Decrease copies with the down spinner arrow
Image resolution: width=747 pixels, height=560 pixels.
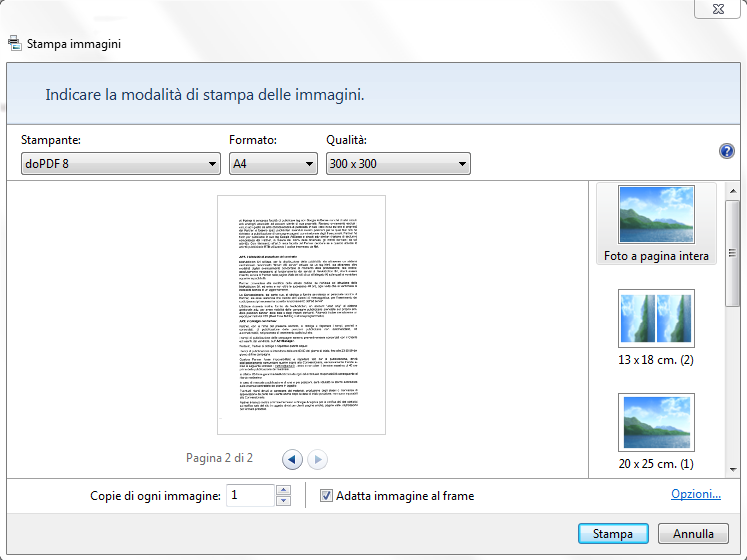click(x=283, y=501)
